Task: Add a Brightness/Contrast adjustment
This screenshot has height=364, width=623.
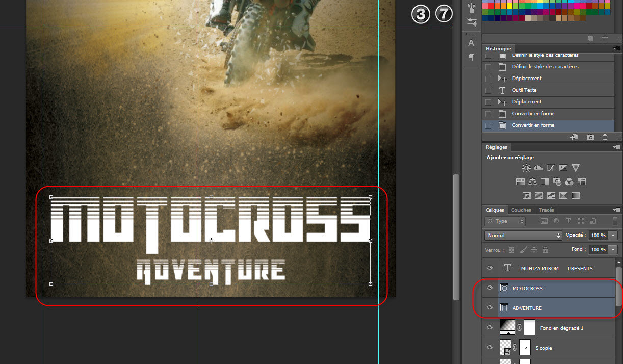Action: tap(526, 168)
